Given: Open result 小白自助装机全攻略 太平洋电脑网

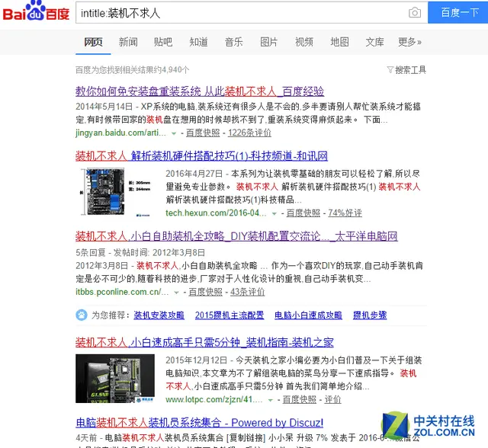Looking at the screenshot, I should (236, 236).
